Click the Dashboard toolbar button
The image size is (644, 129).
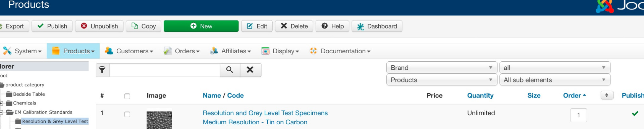tap(377, 26)
